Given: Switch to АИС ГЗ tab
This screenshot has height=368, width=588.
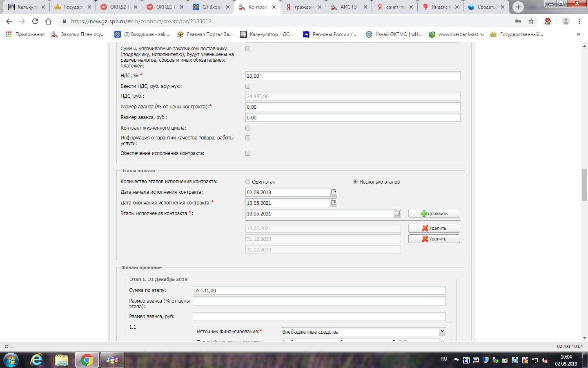Looking at the screenshot, I should (349, 7).
